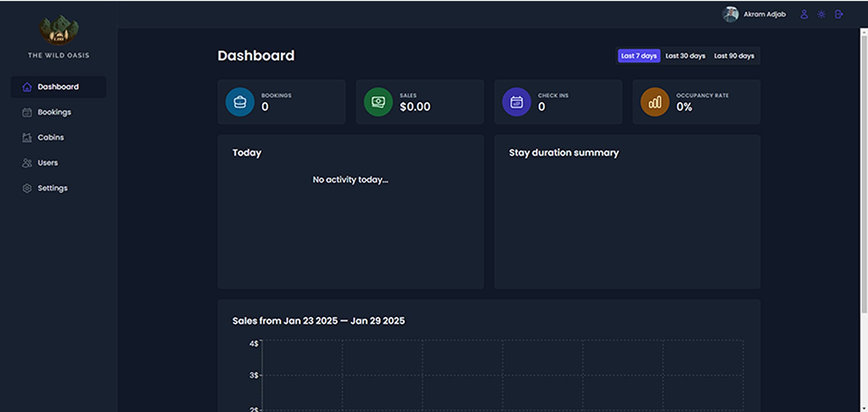This screenshot has height=412, width=868.
Task: Click the 3$ axis label on sales chart
Action: [x=254, y=375]
